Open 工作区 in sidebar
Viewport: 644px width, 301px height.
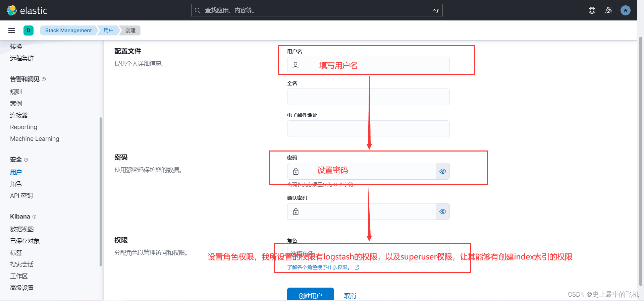tap(19, 276)
